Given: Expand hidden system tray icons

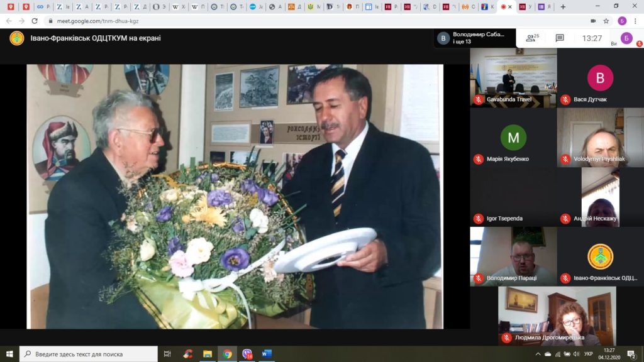Looking at the screenshot, I should [538, 354].
